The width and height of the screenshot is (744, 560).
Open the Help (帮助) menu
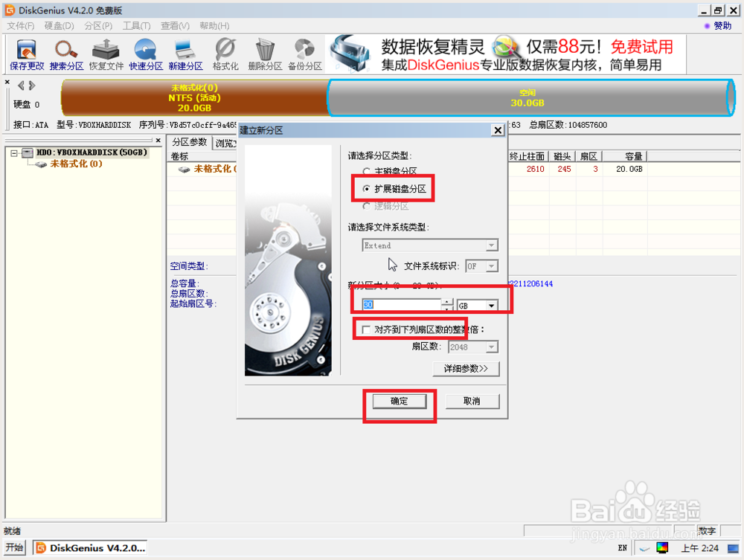click(214, 25)
